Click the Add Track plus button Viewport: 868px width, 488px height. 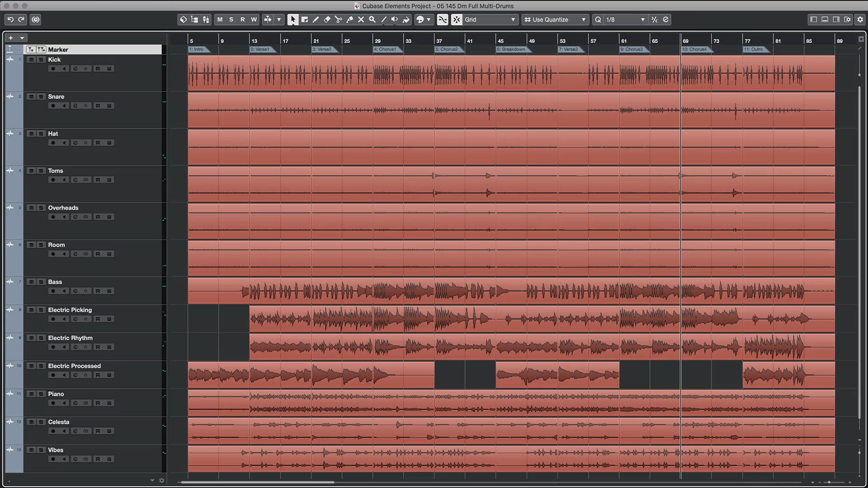click(x=10, y=38)
